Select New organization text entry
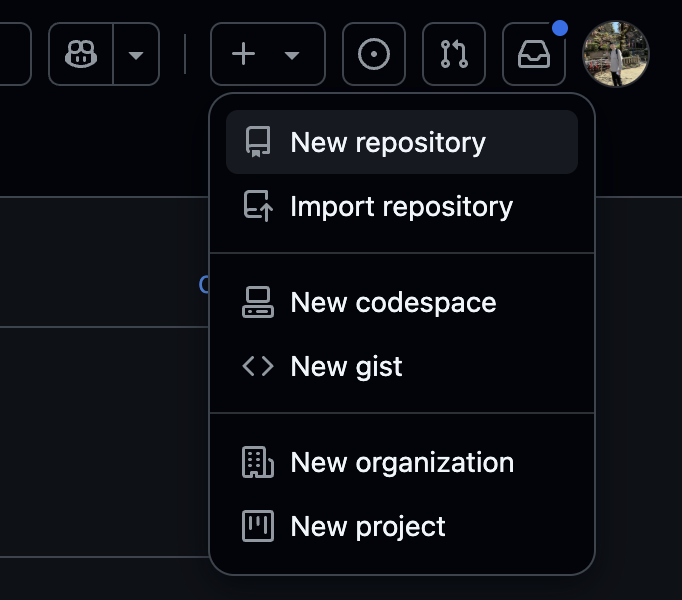 [x=402, y=462]
